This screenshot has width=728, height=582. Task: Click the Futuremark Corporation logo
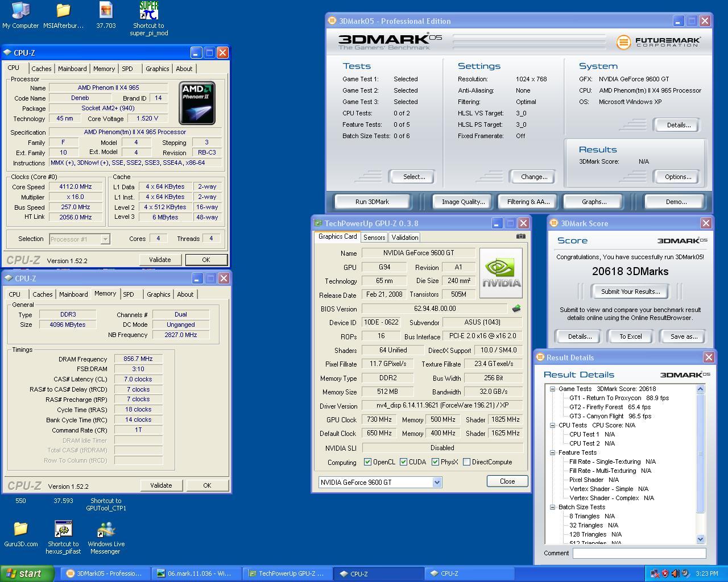659,42
